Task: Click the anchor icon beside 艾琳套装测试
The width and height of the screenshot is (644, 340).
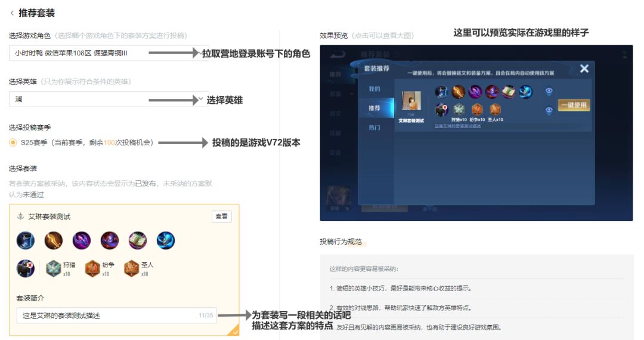Action: (20, 217)
